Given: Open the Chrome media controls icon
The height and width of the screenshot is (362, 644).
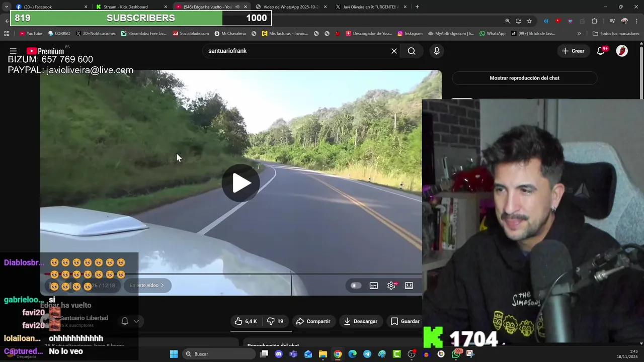Looking at the screenshot, I should (x=612, y=21).
